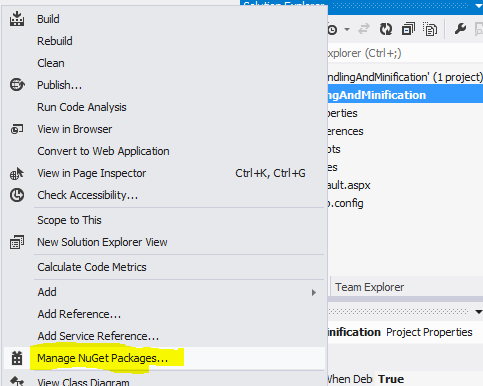The image size is (483, 386).
Task: Select the Scripts folder node
Action: point(334,149)
